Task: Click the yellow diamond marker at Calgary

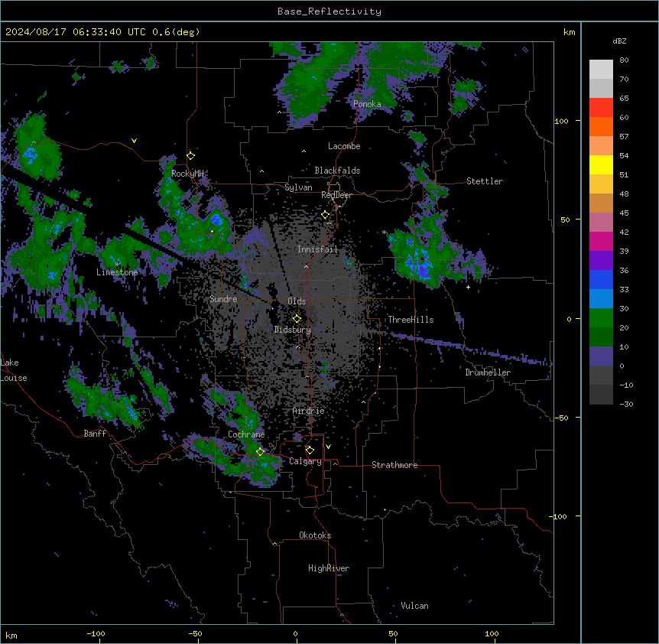Action: tap(310, 450)
